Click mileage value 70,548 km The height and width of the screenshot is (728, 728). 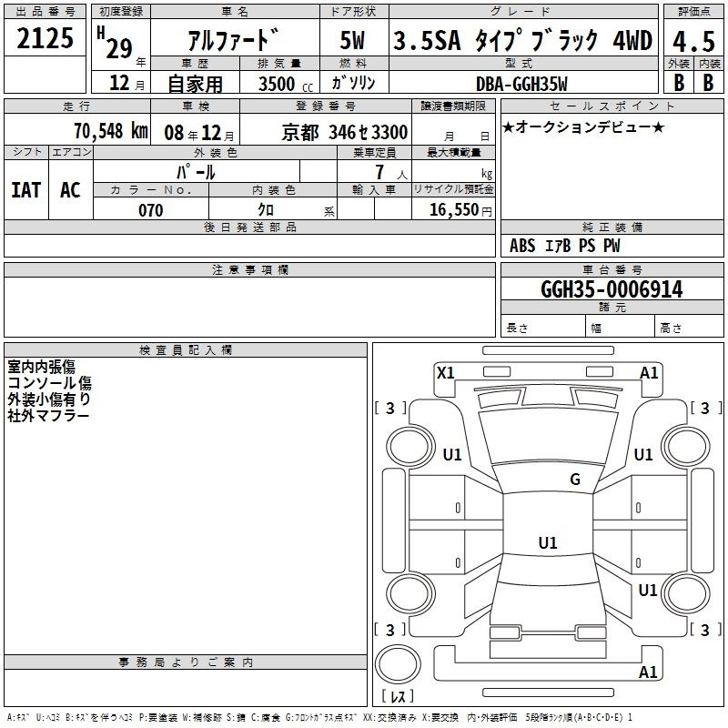pos(111,131)
